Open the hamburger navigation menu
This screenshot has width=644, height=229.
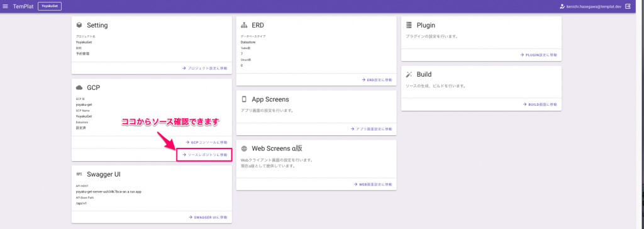5,6
